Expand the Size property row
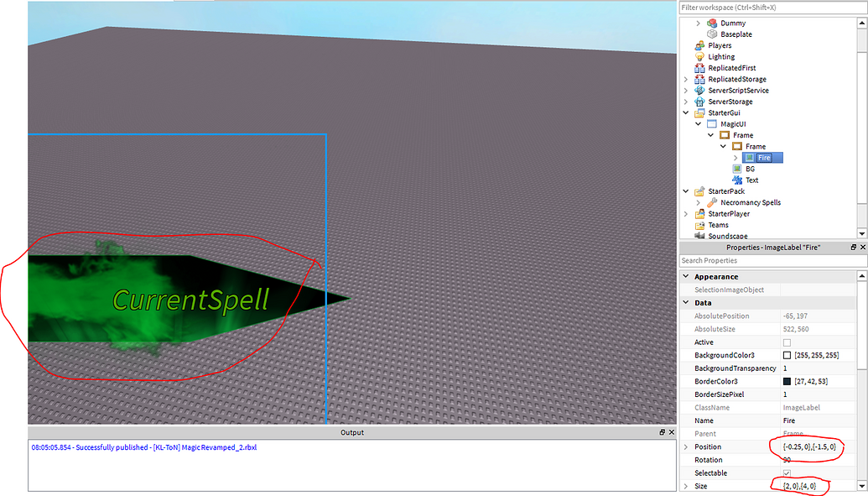868x496 pixels. pyautogui.click(x=686, y=486)
